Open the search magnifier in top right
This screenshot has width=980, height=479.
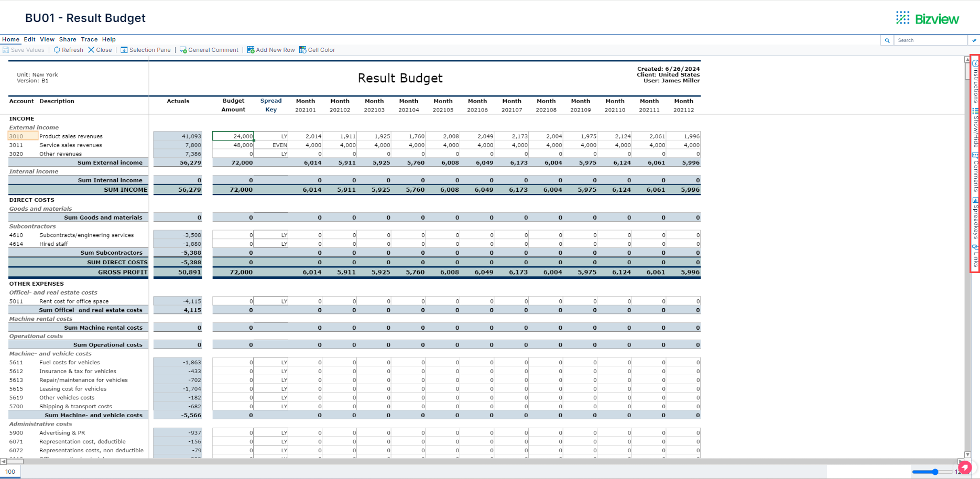click(x=887, y=40)
